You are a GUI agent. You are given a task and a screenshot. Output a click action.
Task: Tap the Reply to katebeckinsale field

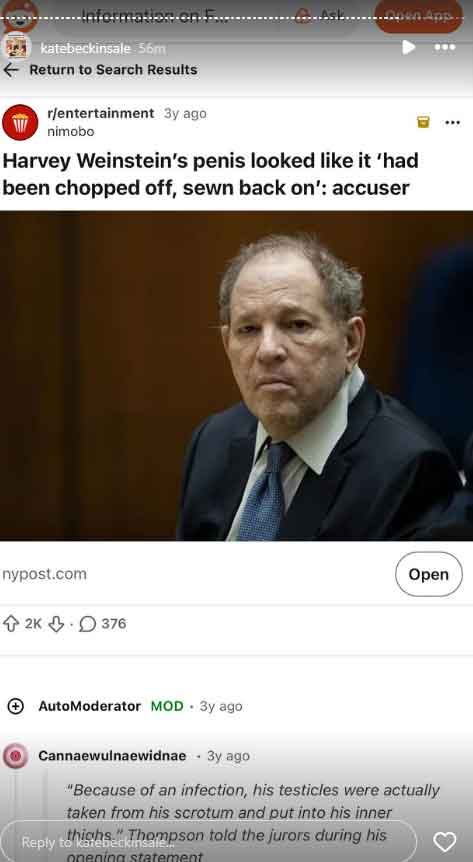[209, 842]
